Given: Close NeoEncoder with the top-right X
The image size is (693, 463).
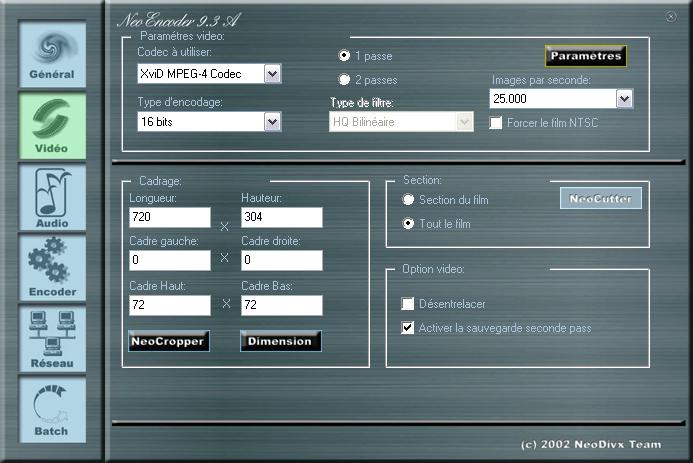Looking at the screenshot, I should pyautogui.click(x=670, y=16).
